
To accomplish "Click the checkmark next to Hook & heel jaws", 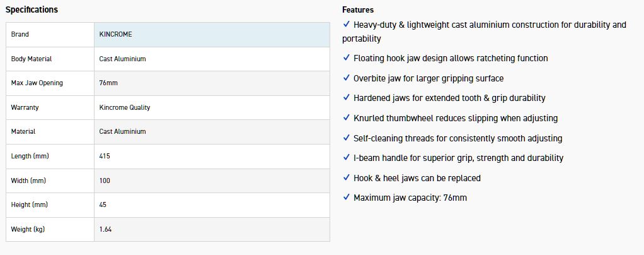I will (x=346, y=177).
